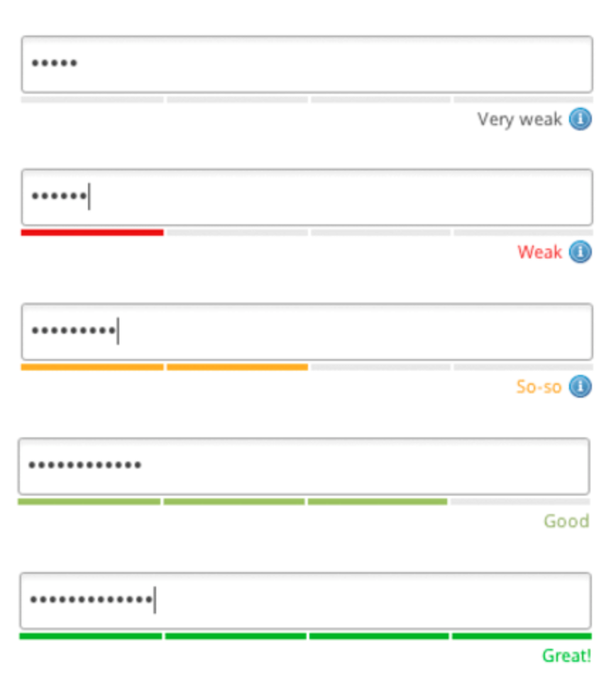616x683 pixels.
Task: Click the green Great! label
Action: [x=566, y=656]
